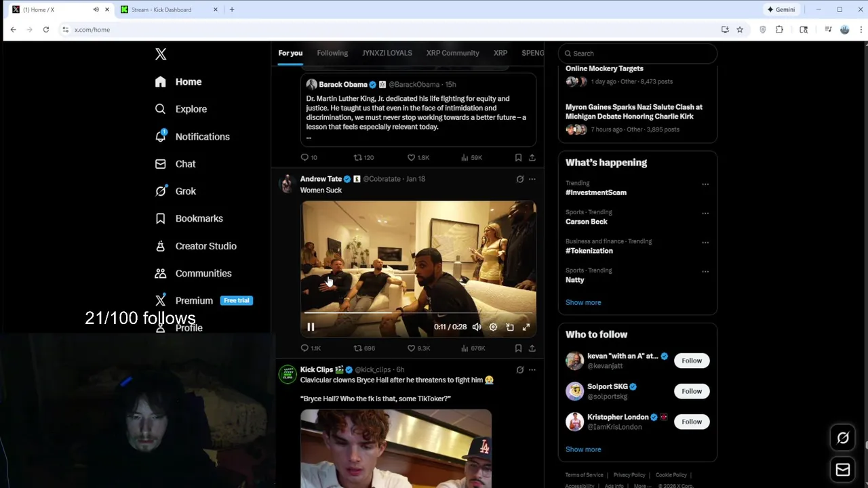The image size is (868, 488).
Task: Show more under What's happening
Action: pyautogui.click(x=583, y=302)
